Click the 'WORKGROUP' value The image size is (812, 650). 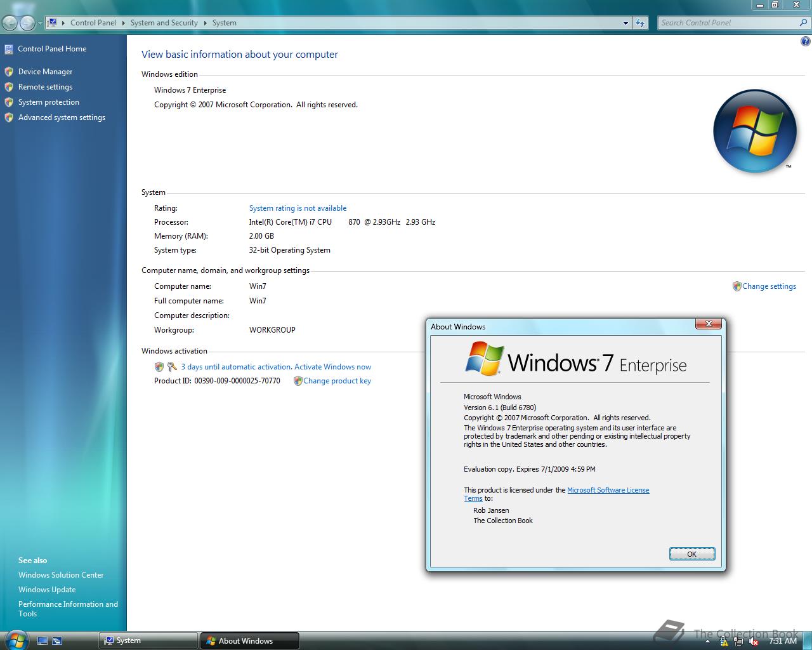[x=272, y=330]
